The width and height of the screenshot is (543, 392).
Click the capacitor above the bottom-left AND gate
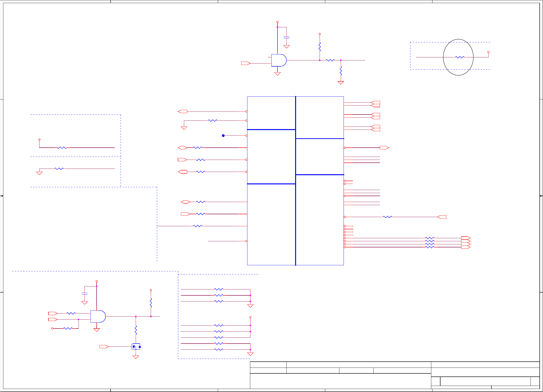(84, 293)
